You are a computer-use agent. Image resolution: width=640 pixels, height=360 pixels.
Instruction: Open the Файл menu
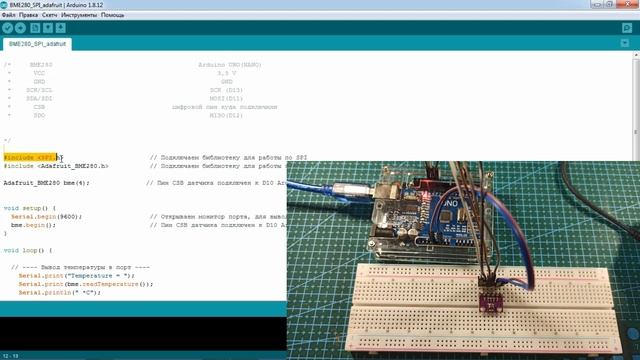pyautogui.click(x=9, y=15)
